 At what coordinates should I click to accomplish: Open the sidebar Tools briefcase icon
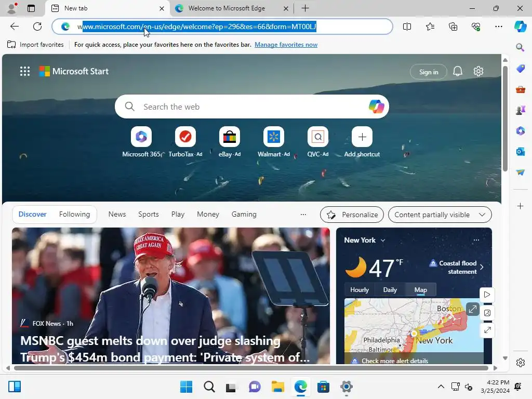pyautogui.click(x=521, y=89)
